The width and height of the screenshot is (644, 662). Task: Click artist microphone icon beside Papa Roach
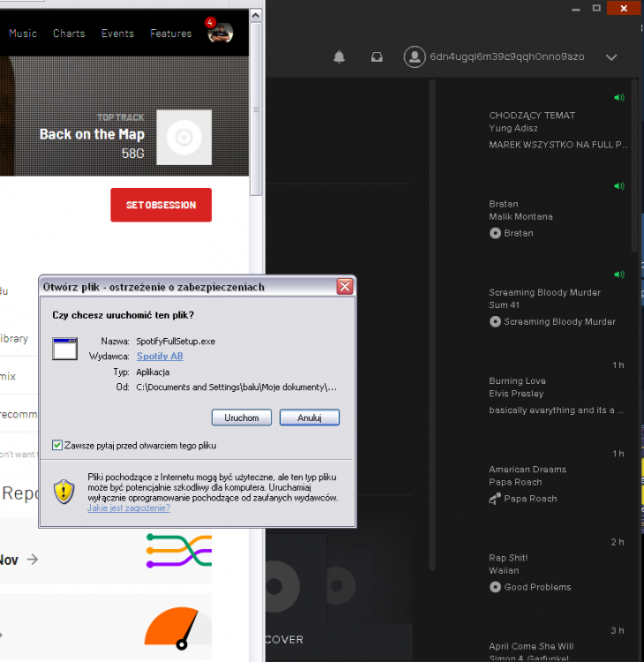(x=495, y=499)
